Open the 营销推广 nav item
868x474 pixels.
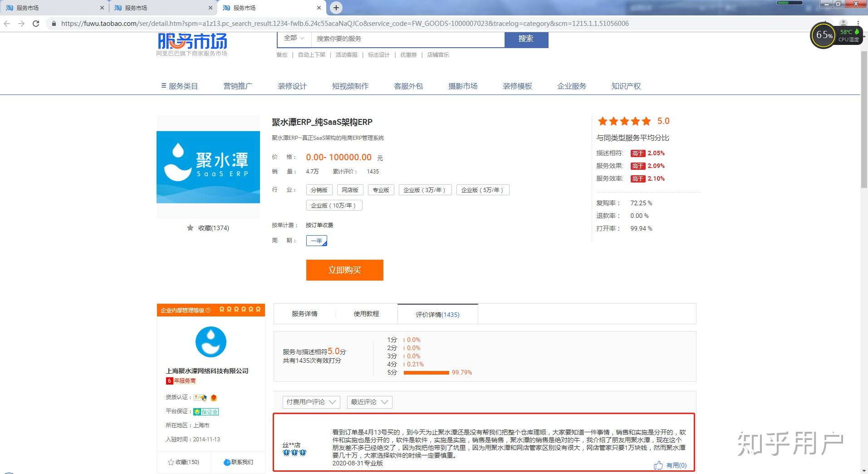pos(238,86)
